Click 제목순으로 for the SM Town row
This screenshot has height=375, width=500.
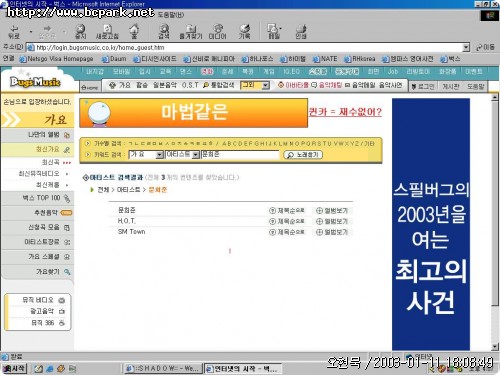click(287, 232)
